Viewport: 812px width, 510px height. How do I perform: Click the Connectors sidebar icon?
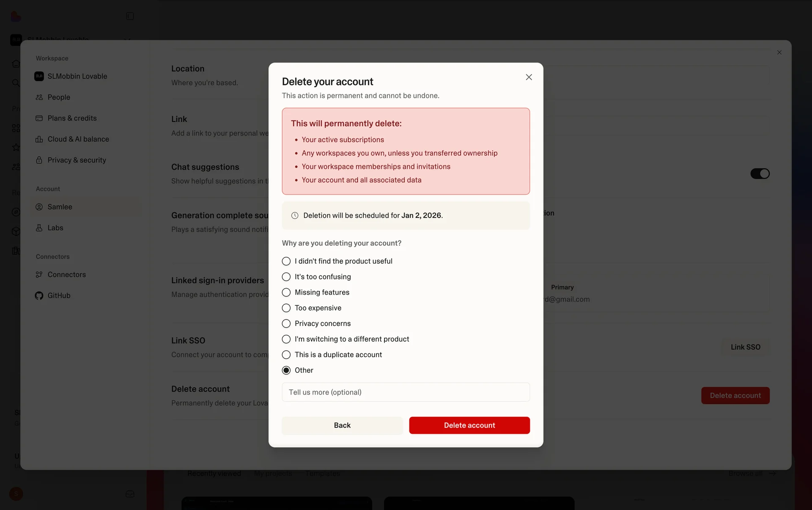click(x=39, y=275)
